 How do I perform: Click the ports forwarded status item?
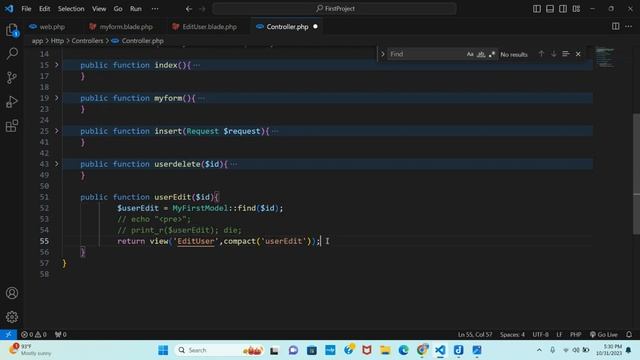(60, 334)
